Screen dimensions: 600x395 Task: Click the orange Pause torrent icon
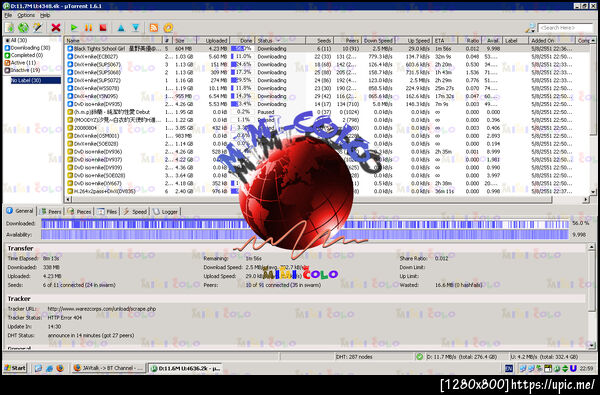pos(88,28)
